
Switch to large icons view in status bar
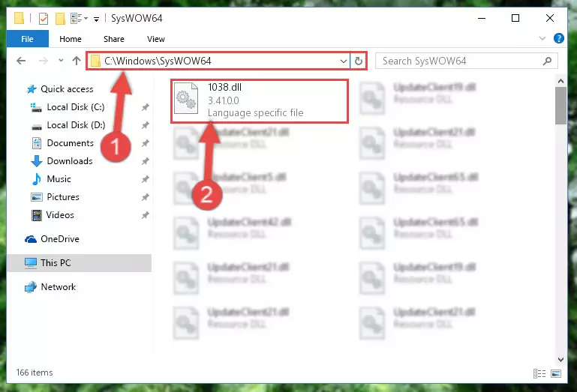coord(556,373)
